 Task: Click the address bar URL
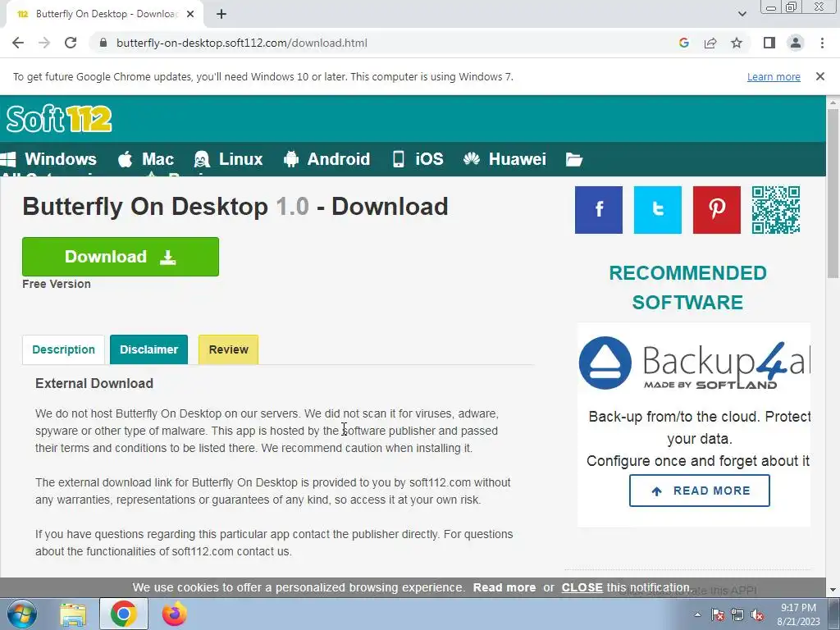242,43
